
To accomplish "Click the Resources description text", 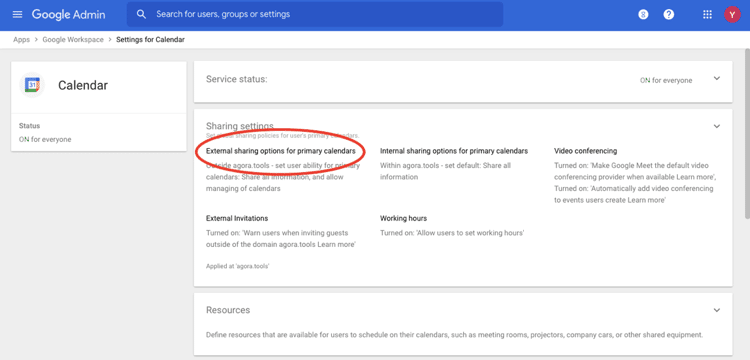I will pos(454,334).
